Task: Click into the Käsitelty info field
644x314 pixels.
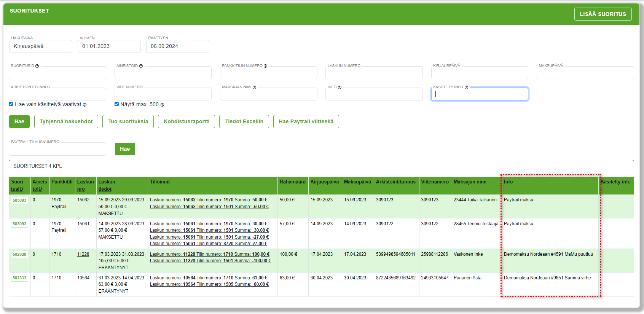Action: click(x=480, y=94)
